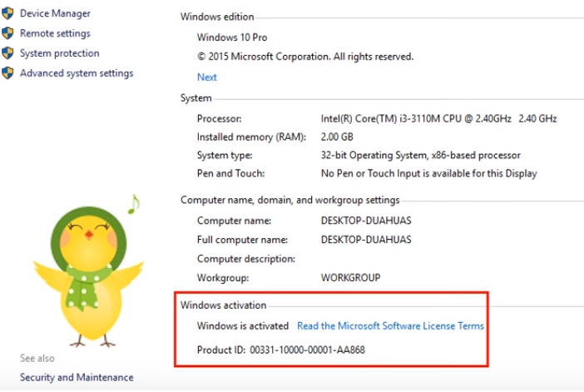Click the 'Processor:' label
The image size is (584, 392).
(220, 119)
